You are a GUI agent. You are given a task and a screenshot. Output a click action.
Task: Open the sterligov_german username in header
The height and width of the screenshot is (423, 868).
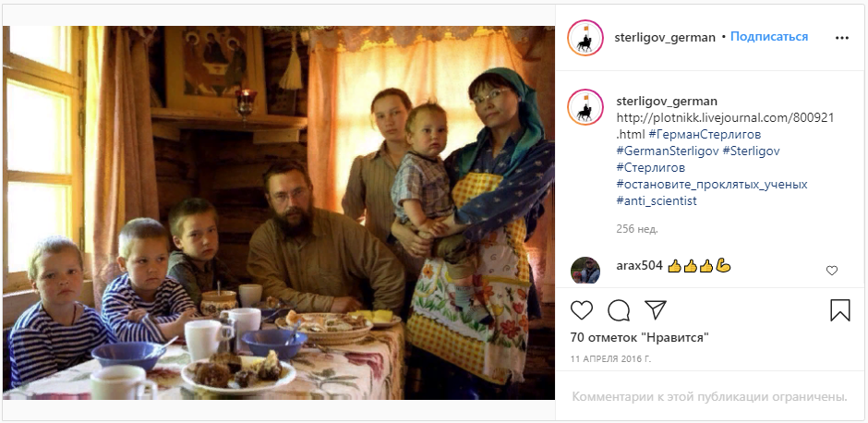tap(665, 38)
